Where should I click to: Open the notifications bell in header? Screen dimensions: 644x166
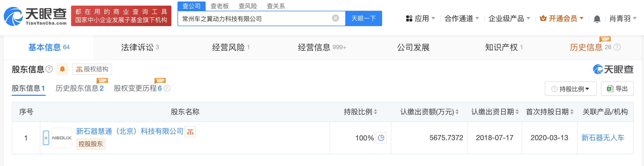(x=597, y=19)
